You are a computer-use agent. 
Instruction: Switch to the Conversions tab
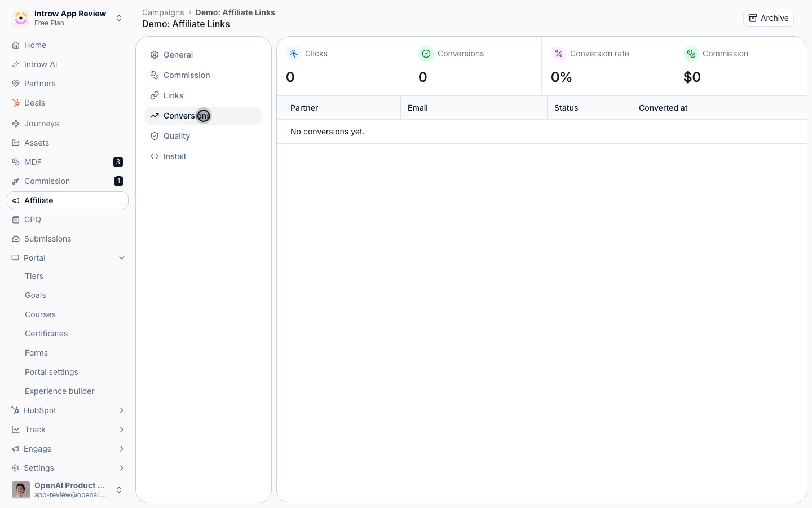pyautogui.click(x=204, y=116)
